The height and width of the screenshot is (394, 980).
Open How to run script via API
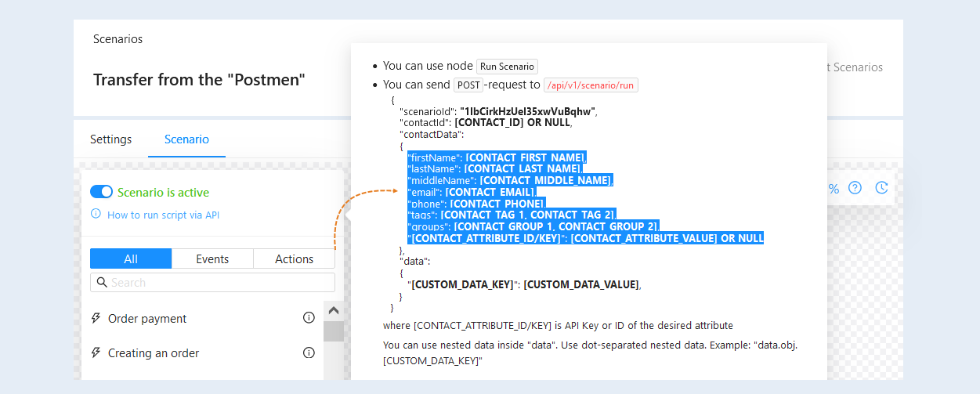click(163, 215)
